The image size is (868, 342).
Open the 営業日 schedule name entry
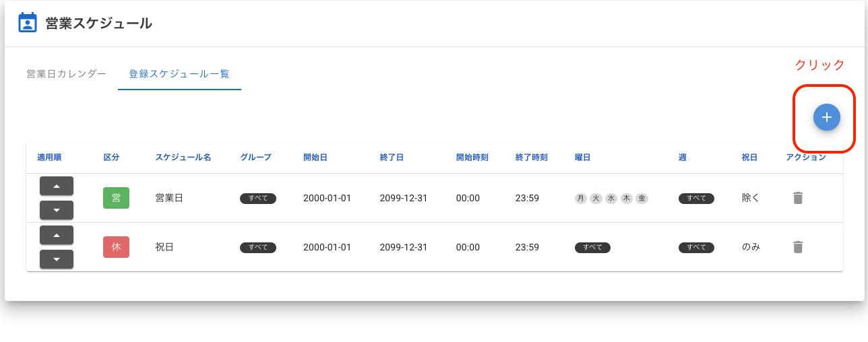click(169, 198)
